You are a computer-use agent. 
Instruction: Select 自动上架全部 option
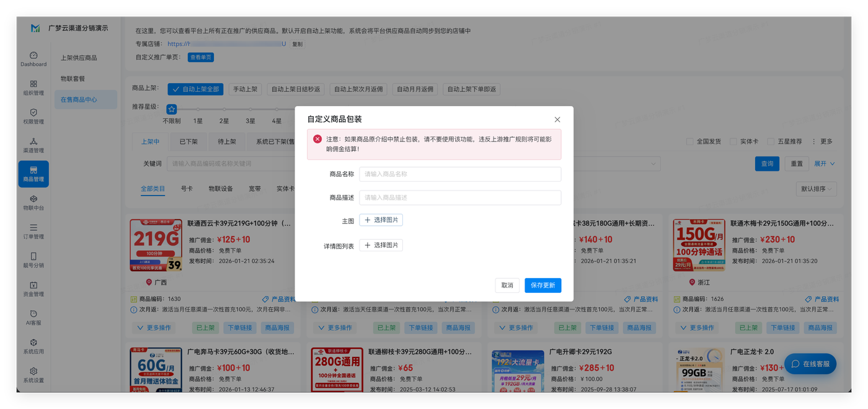tap(195, 89)
